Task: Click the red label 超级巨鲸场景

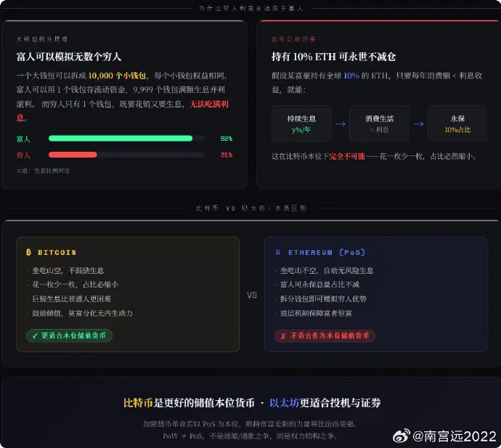Action: pyautogui.click(x=293, y=39)
